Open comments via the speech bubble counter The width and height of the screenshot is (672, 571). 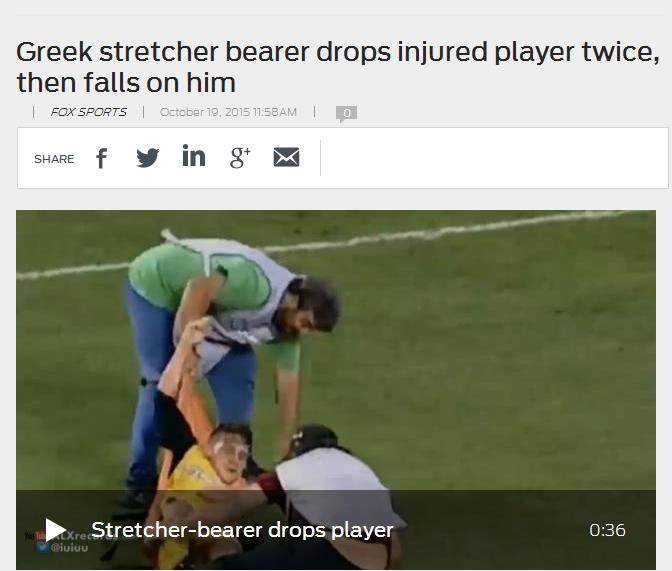[346, 114]
